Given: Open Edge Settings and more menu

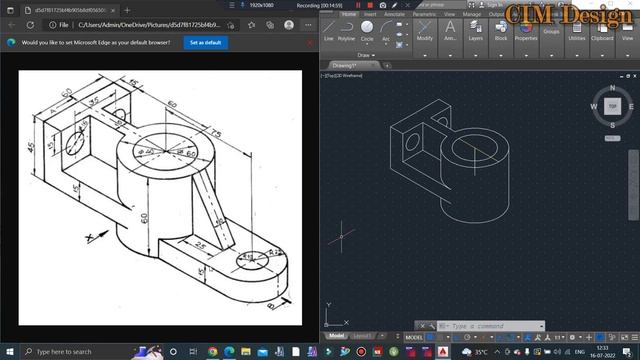Looking at the screenshot, I should tap(308, 25).
